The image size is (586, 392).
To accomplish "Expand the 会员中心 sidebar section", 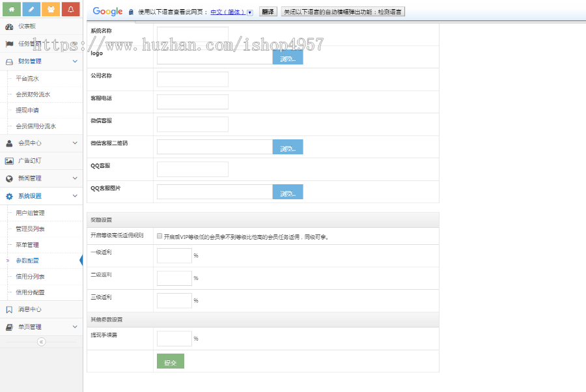I will 41,143.
